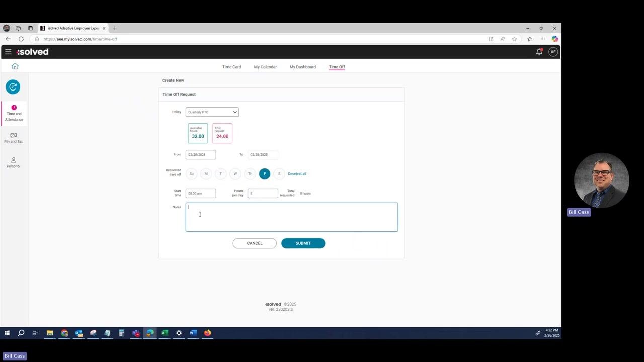The height and width of the screenshot is (362, 644).
Task: Switch to the My Calendar tab
Action: [265, 67]
